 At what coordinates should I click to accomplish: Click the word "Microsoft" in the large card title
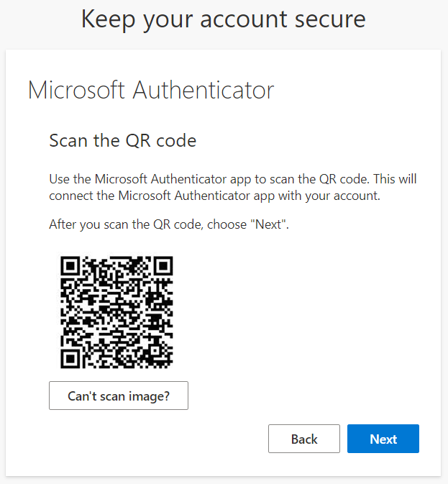click(x=76, y=90)
